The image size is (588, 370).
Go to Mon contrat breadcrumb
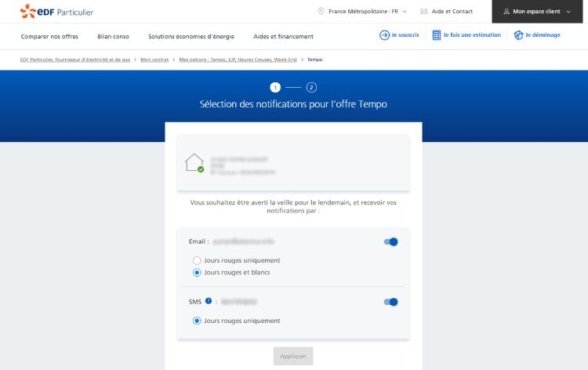click(154, 60)
